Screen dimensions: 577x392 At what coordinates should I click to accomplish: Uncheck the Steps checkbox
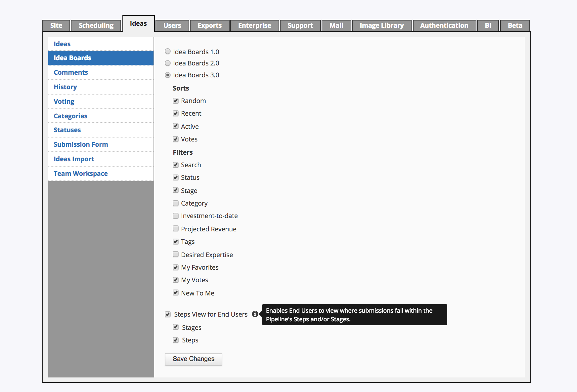point(176,340)
